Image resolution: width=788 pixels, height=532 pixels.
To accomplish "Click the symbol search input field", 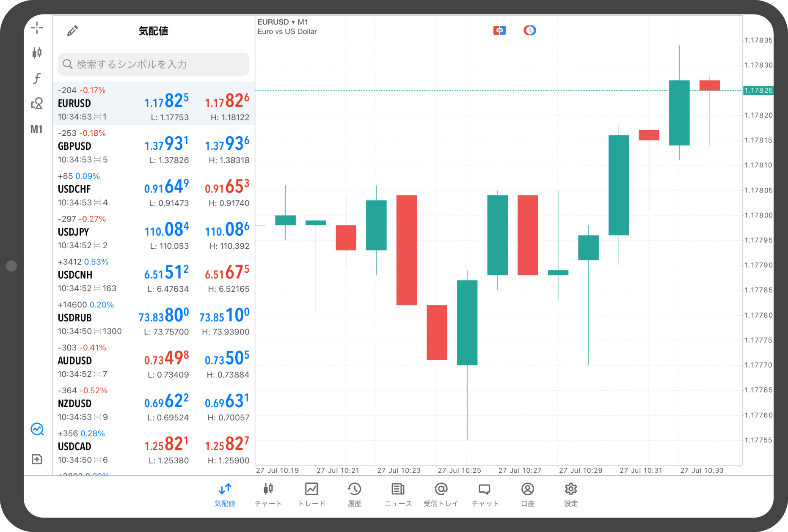I will click(x=154, y=64).
